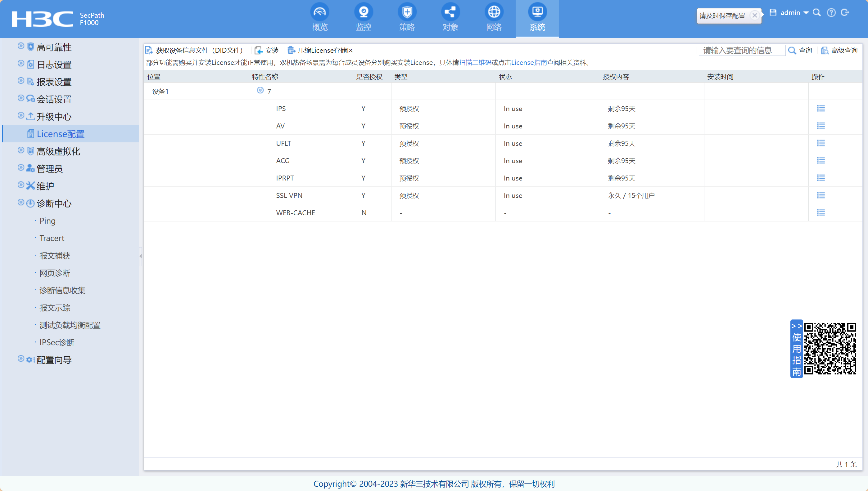Click the advanced query icon
This screenshot has height=491, width=868.
(x=825, y=50)
